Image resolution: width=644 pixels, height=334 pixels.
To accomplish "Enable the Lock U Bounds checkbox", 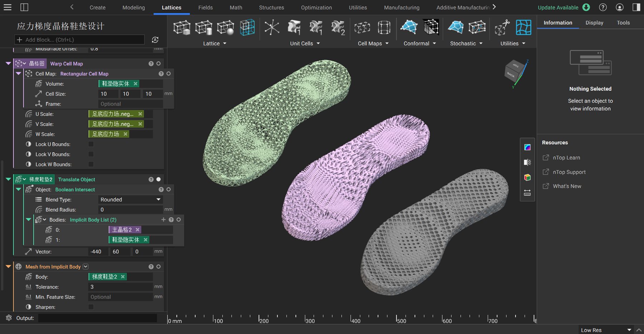I will [x=91, y=144].
